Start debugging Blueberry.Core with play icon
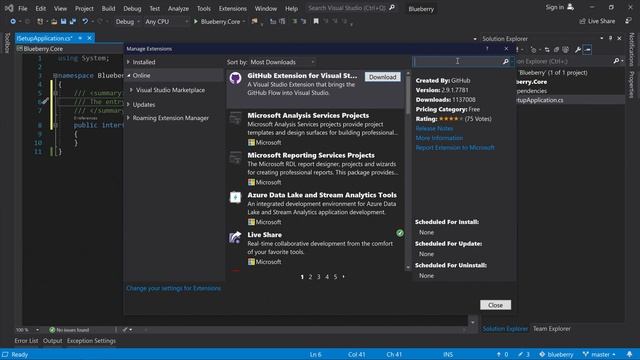Screen dimensions: 640x360 (x=196, y=21)
